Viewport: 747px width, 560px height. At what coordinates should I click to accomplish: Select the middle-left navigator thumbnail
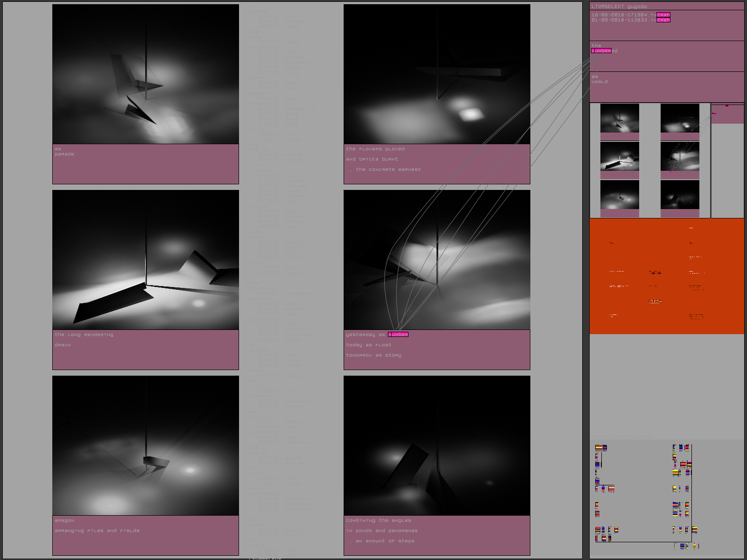(620, 157)
